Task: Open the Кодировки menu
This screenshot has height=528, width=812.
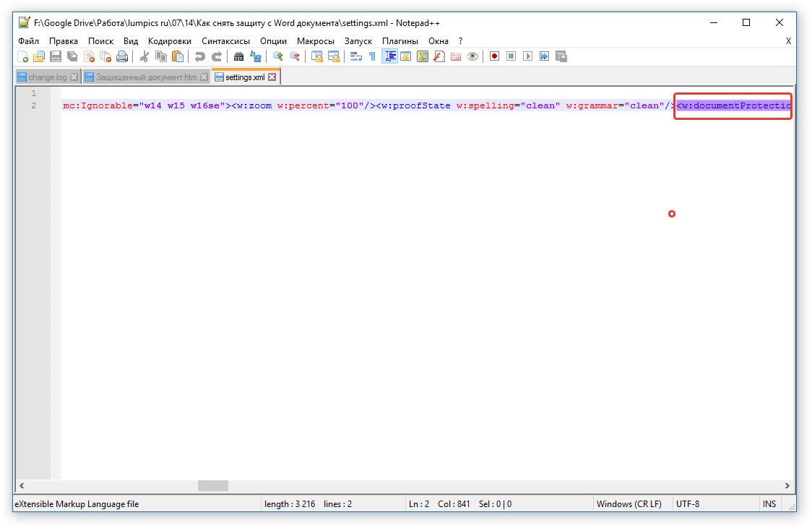Action: click(x=170, y=41)
